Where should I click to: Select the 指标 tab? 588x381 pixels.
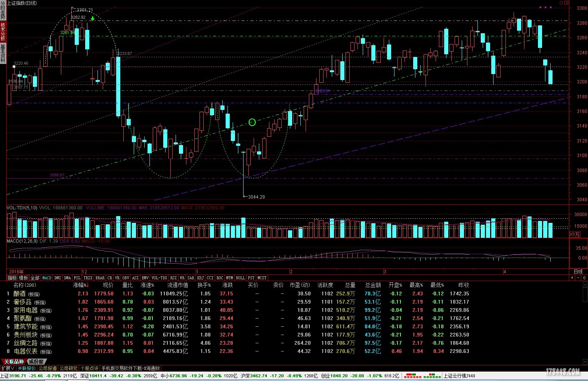point(12,278)
